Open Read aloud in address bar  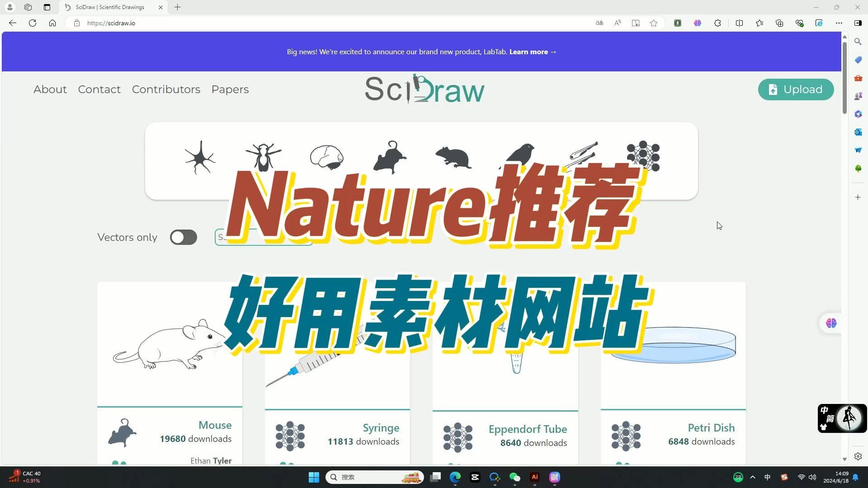618,23
